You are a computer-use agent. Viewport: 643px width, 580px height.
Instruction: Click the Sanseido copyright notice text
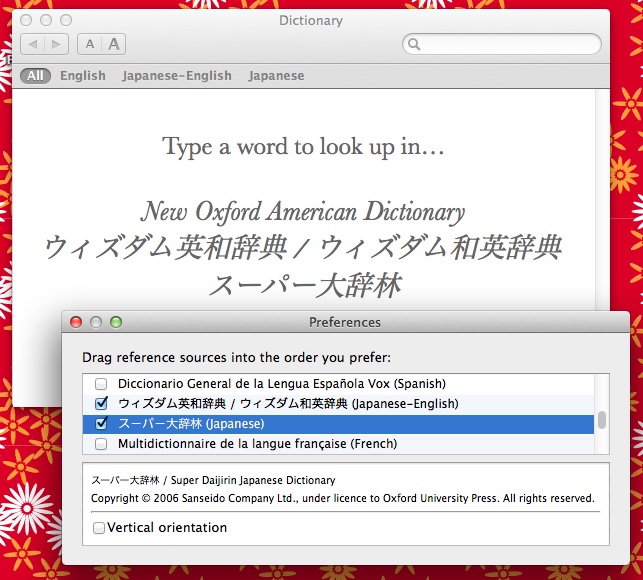[x=342, y=498]
